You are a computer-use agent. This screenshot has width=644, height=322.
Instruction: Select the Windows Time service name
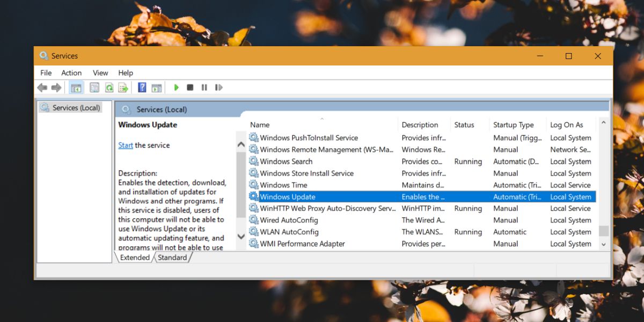[x=284, y=185]
